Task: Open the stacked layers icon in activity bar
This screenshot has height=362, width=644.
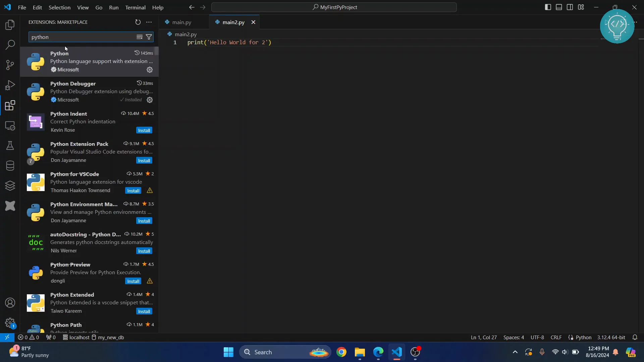Action: (10, 186)
